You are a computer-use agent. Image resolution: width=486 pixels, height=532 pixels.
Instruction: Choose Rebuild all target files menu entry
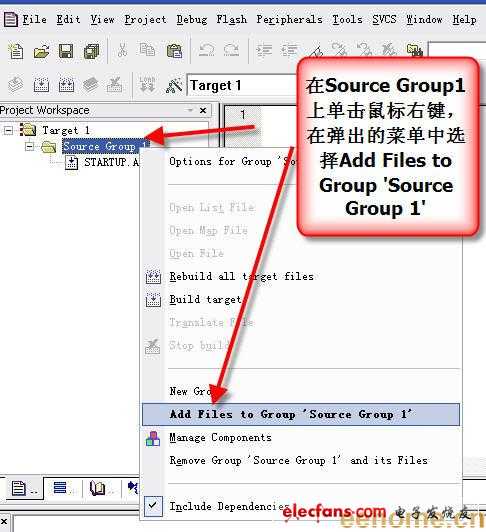pyautogui.click(x=241, y=277)
